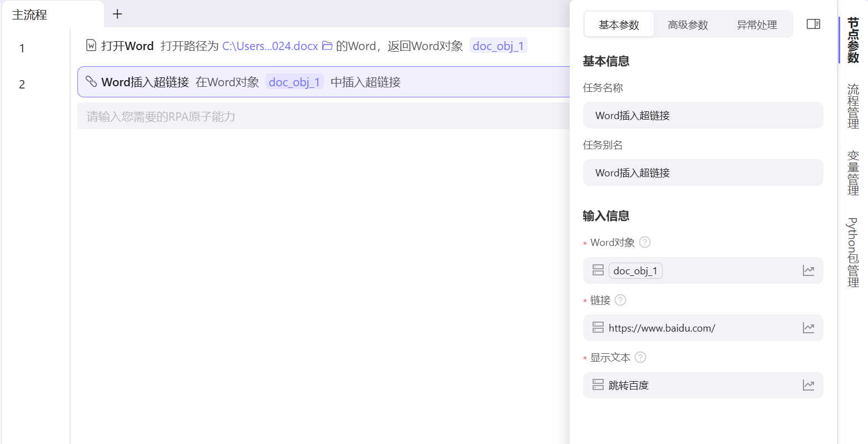Viewport: 868px width, 444px height.
Task: Click the help icon next to 显示文本
Action: [640, 357]
